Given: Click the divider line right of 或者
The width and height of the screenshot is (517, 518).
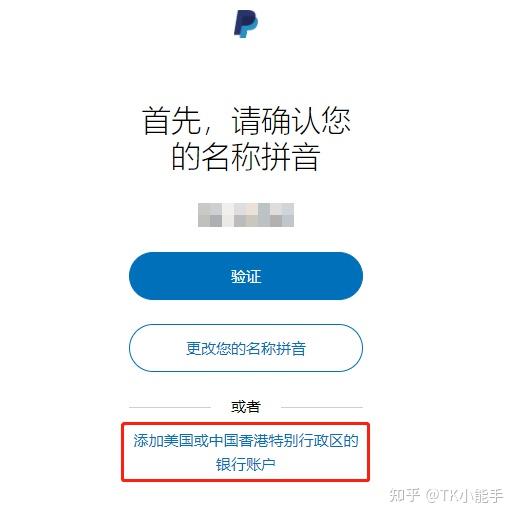Looking at the screenshot, I should point(322,407).
